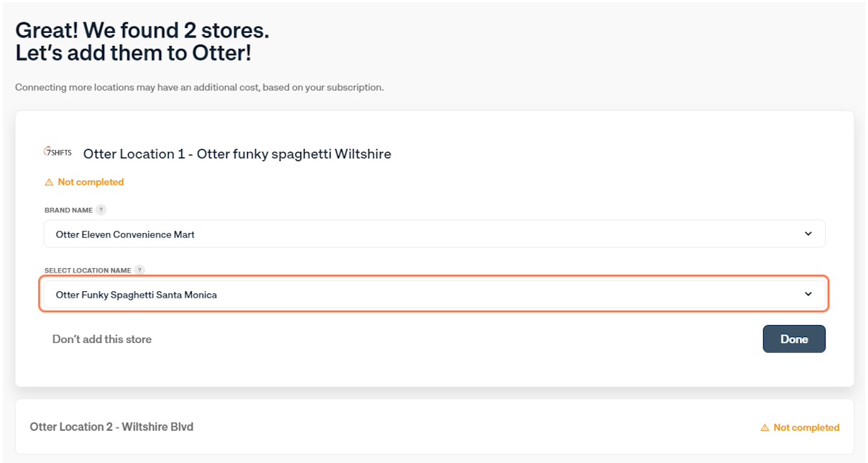
Task: Click the 'Great! We found 2 stores' heading
Action: pyautogui.click(x=142, y=31)
